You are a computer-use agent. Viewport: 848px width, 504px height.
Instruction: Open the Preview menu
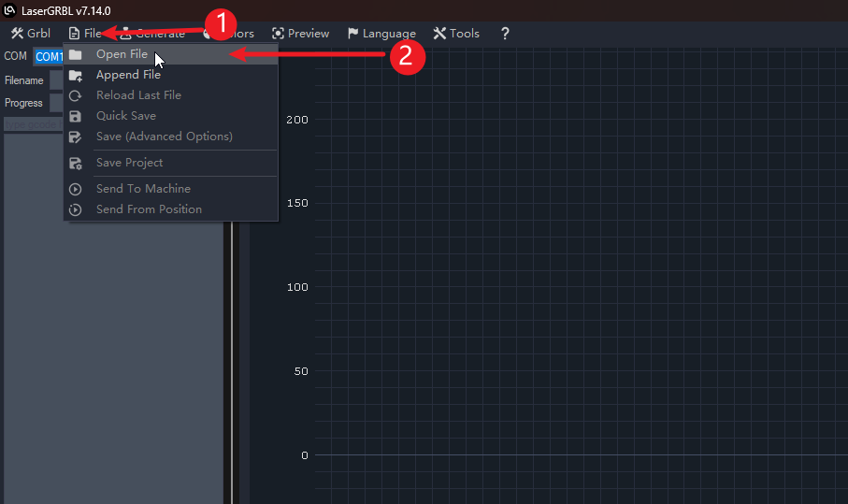click(300, 34)
